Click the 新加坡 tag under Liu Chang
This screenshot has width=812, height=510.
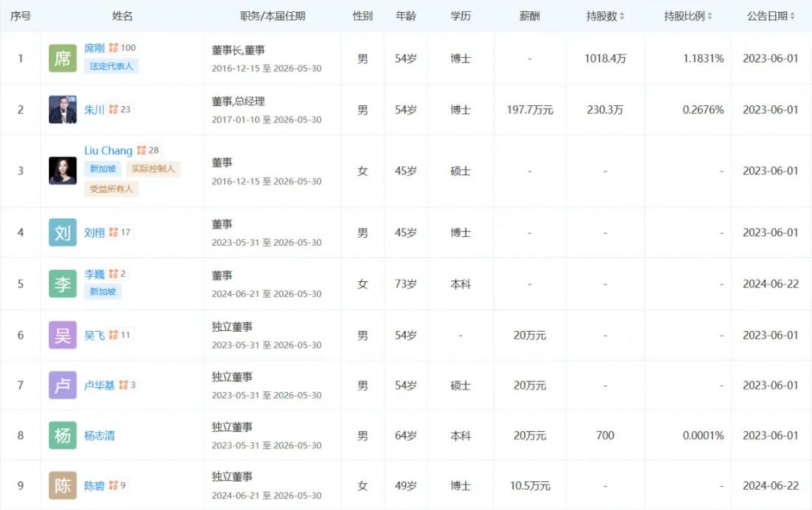pyautogui.click(x=102, y=169)
